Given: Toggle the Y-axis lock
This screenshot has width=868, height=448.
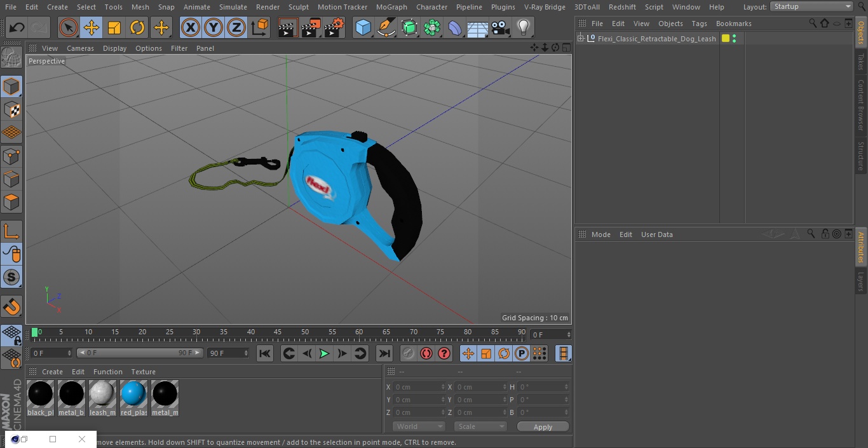Looking at the screenshot, I should click(x=214, y=27).
